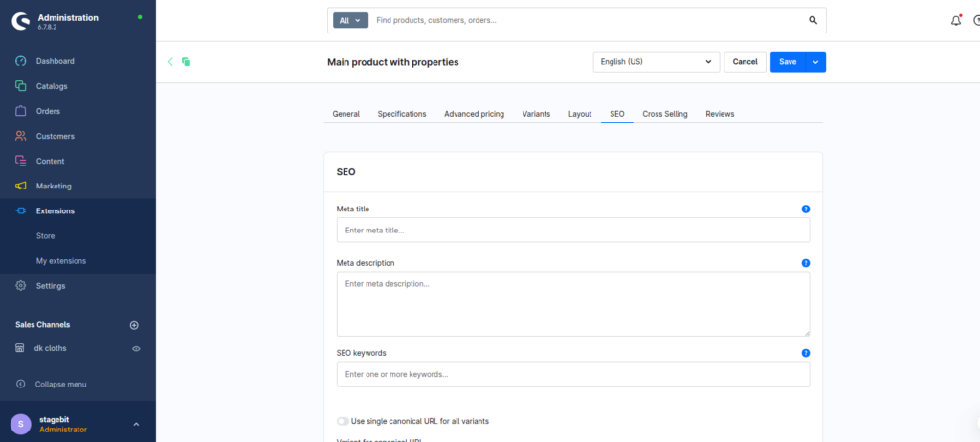Click the Save button
Image resolution: width=980 pixels, height=442 pixels.
point(789,62)
